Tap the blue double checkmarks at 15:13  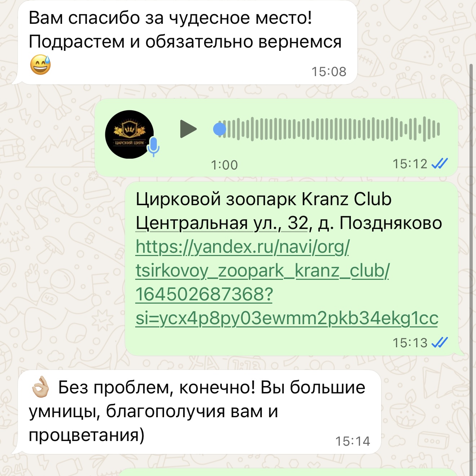440,342
